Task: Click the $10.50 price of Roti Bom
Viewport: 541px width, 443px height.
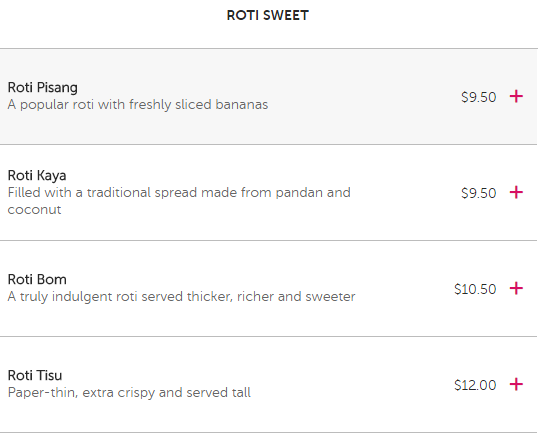Action: coord(475,289)
